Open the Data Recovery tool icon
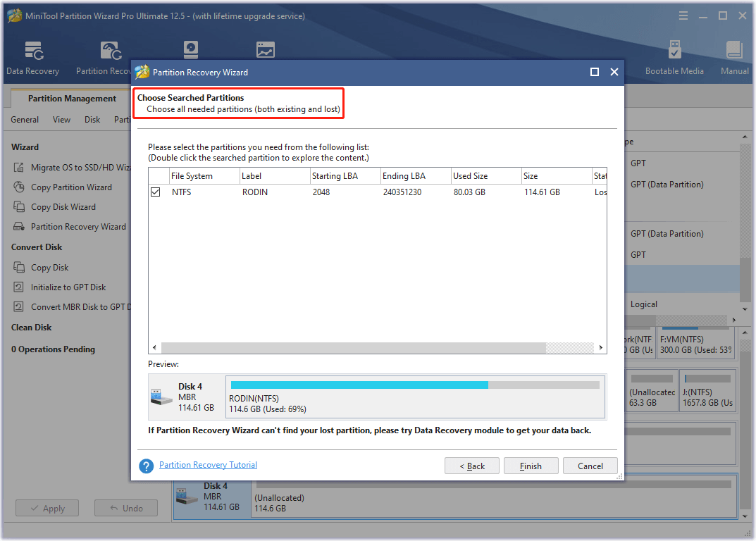The width and height of the screenshot is (756, 541). coord(34,51)
